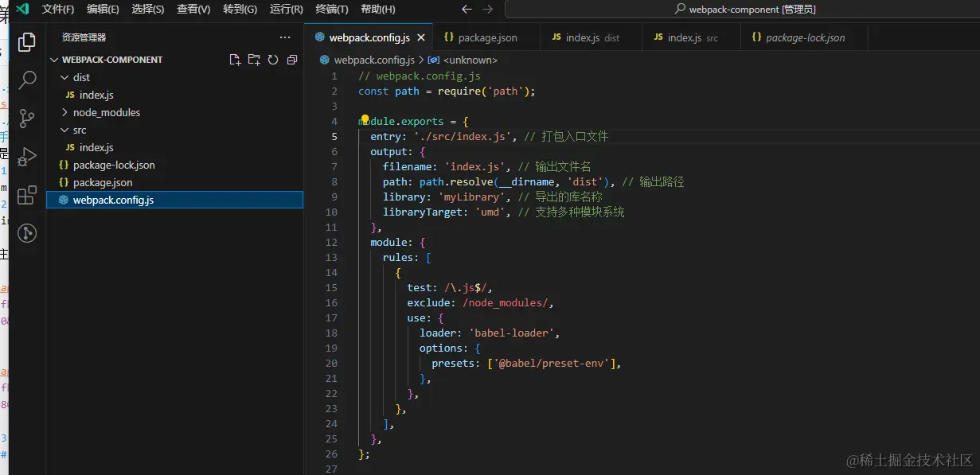
Task: Click the /node_modules/ regex on line 16
Action: [x=505, y=302]
